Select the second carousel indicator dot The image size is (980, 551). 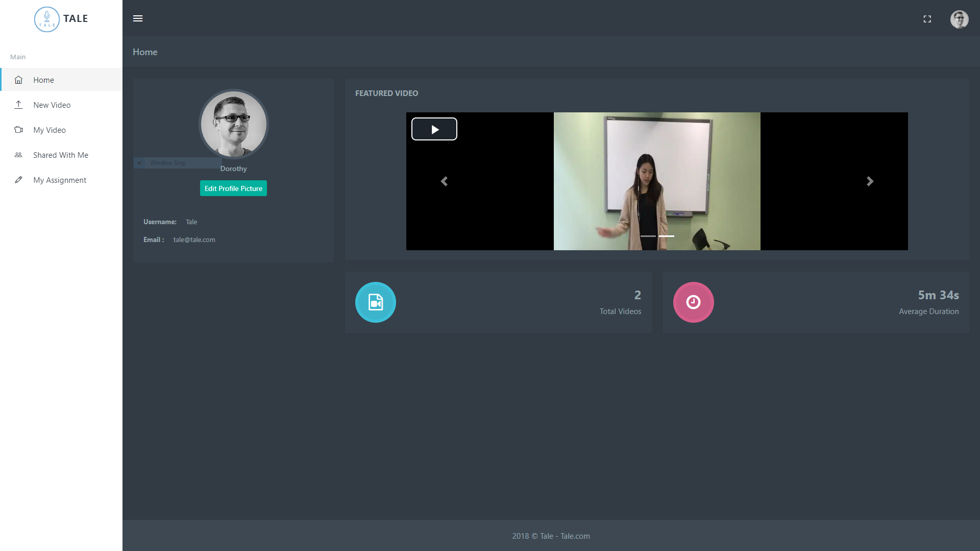point(666,236)
